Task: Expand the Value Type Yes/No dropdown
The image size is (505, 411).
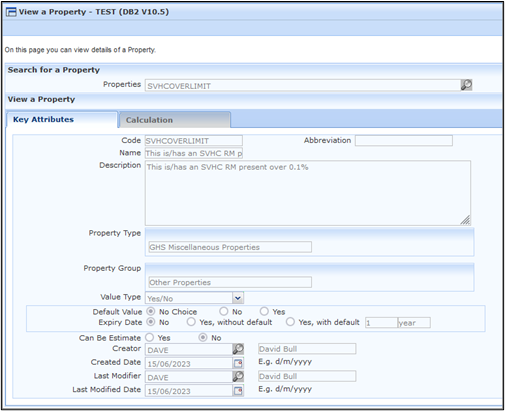Action: [x=238, y=298]
